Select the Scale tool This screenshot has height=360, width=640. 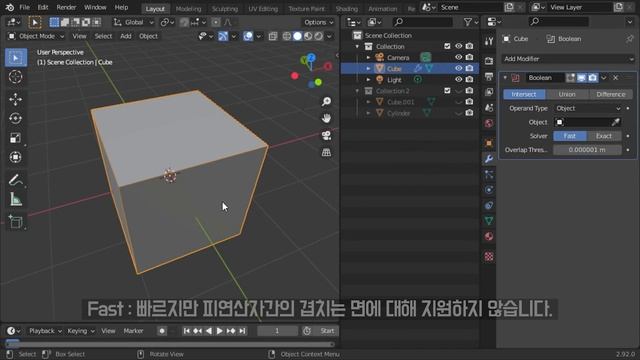16,138
